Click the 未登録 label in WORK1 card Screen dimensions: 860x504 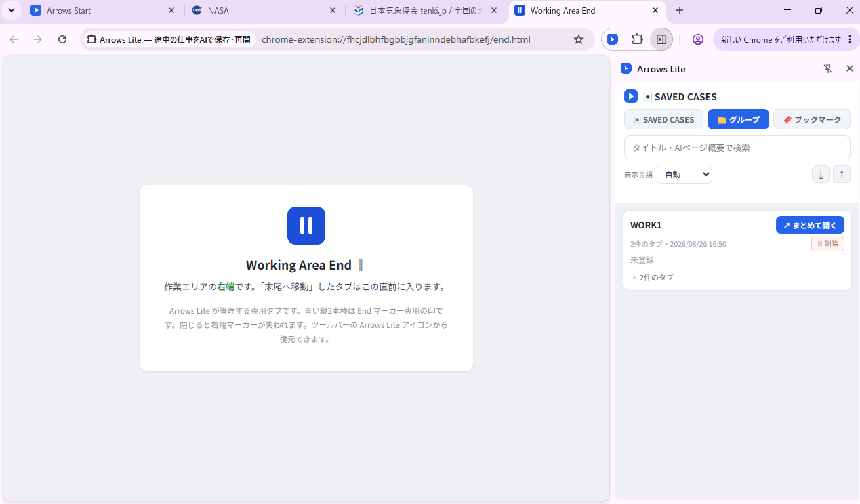642,259
